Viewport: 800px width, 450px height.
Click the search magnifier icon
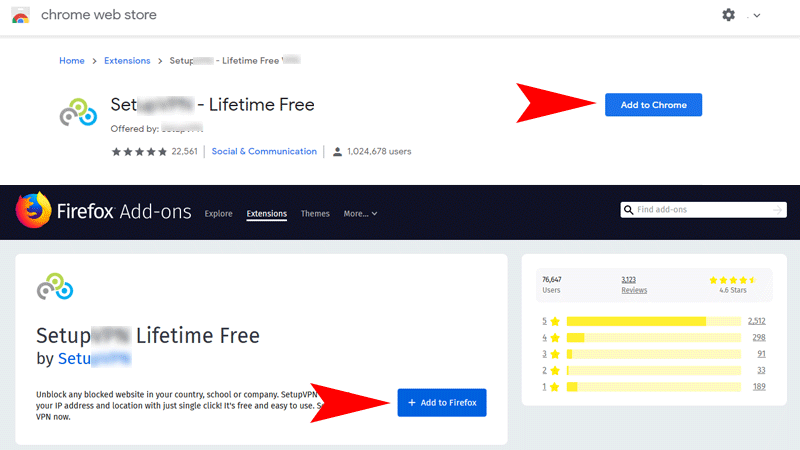click(629, 210)
